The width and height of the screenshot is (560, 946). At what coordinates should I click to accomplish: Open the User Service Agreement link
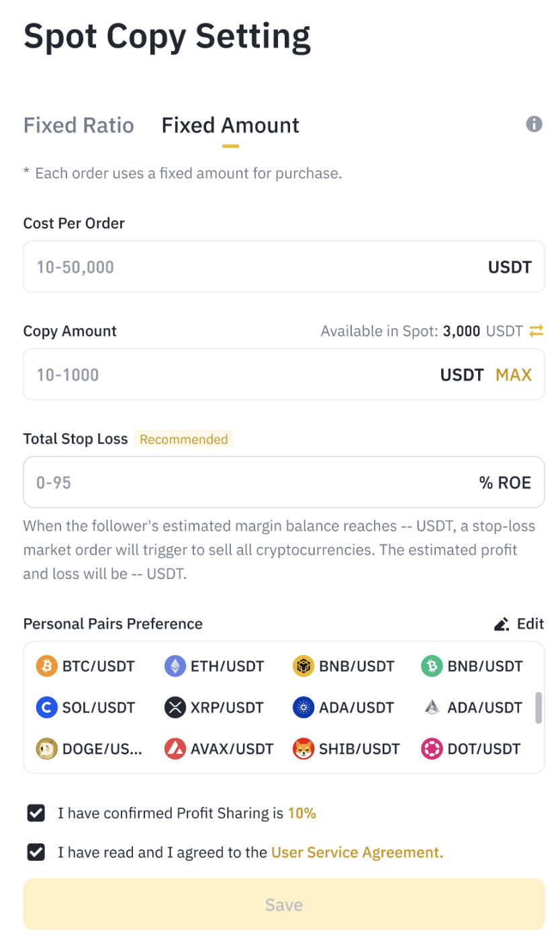pos(357,853)
